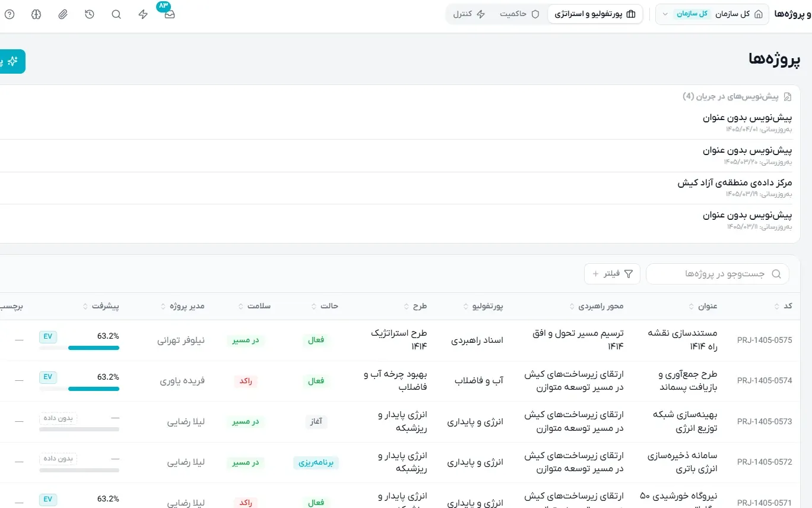The width and height of the screenshot is (812, 508).
Task: Click the EV badge in row PRJ-1405-0574
Action: [x=48, y=377]
